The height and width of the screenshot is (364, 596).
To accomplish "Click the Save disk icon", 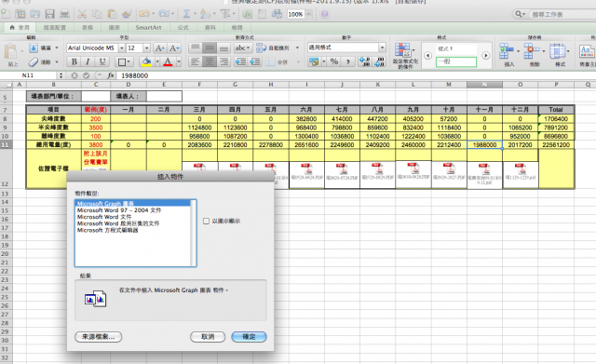I will [49, 14].
